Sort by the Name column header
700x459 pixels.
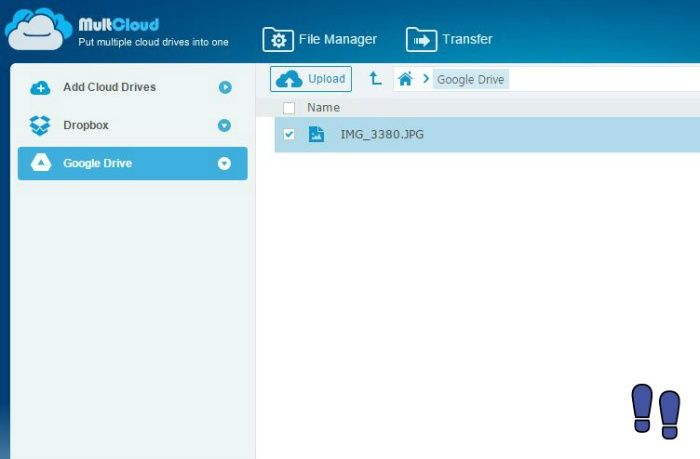click(323, 108)
